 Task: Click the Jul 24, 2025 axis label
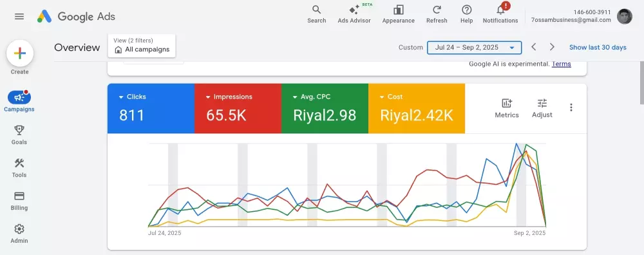click(x=164, y=233)
